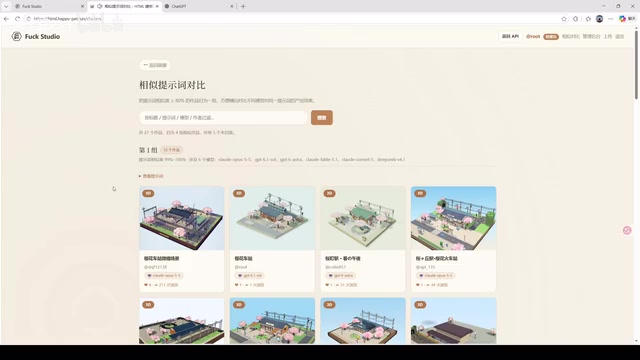Image resolution: width=640 pixels, height=360 pixels.
Task: Open the @colin851 gpt-6-astra thumbnail
Action: coord(363,218)
